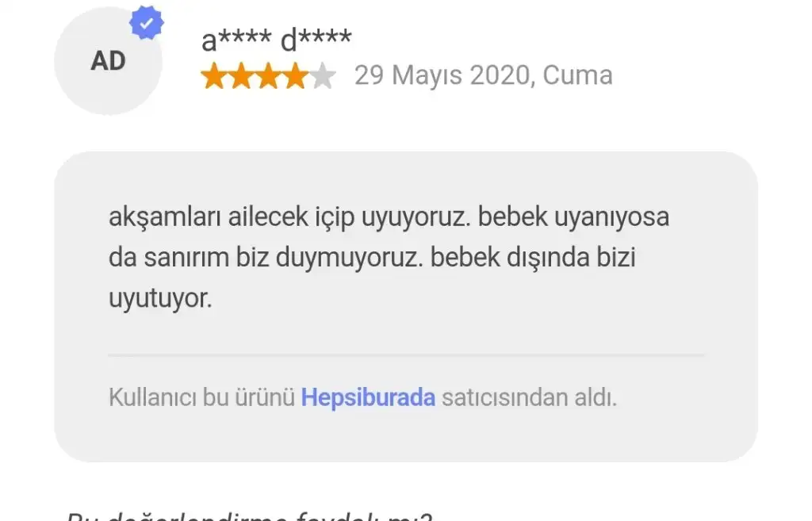Click the line da sanırım biz duymuyoruz
The width and height of the screenshot is (812, 521).
266,258
